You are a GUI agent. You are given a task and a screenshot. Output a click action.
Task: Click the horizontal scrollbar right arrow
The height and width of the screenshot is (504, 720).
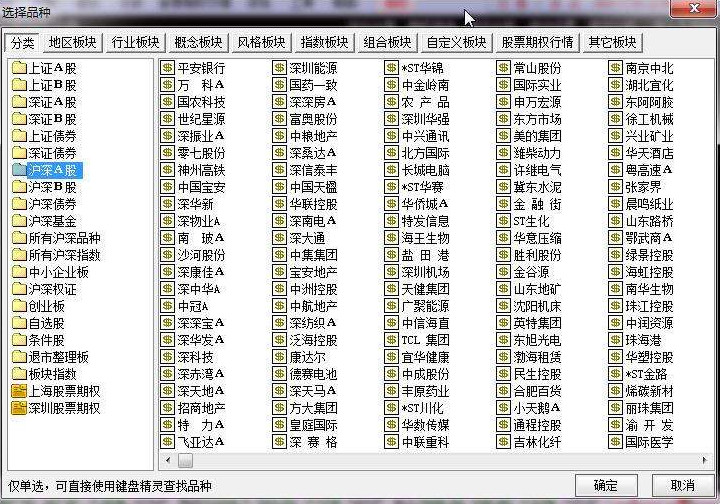click(704, 459)
